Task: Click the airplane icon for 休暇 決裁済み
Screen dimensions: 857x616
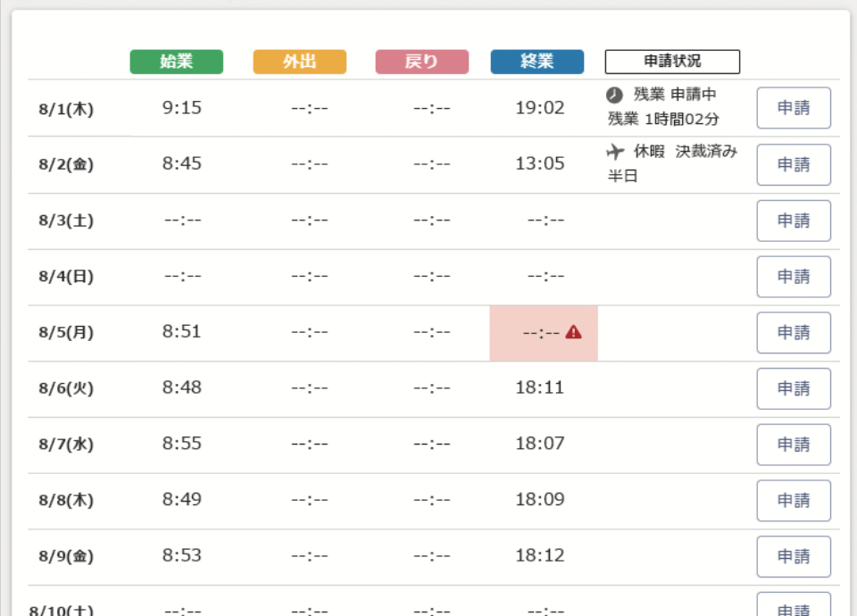Action: (615, 152)
